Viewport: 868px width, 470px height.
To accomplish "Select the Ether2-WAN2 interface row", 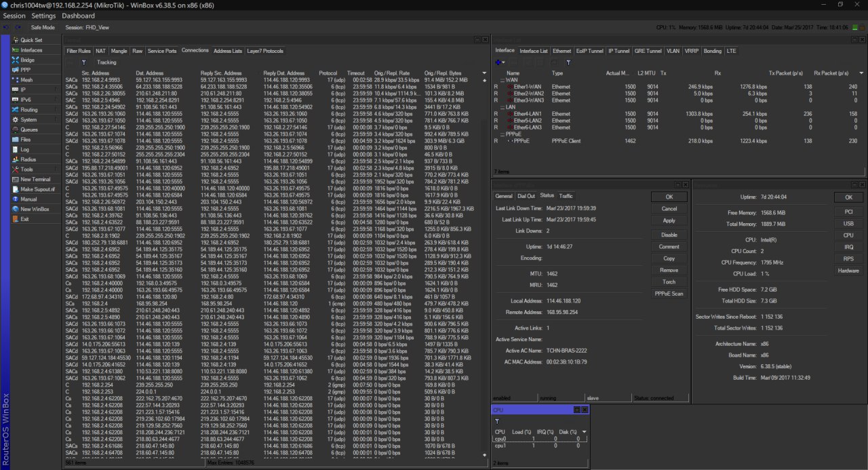I will tap(678, 94).
